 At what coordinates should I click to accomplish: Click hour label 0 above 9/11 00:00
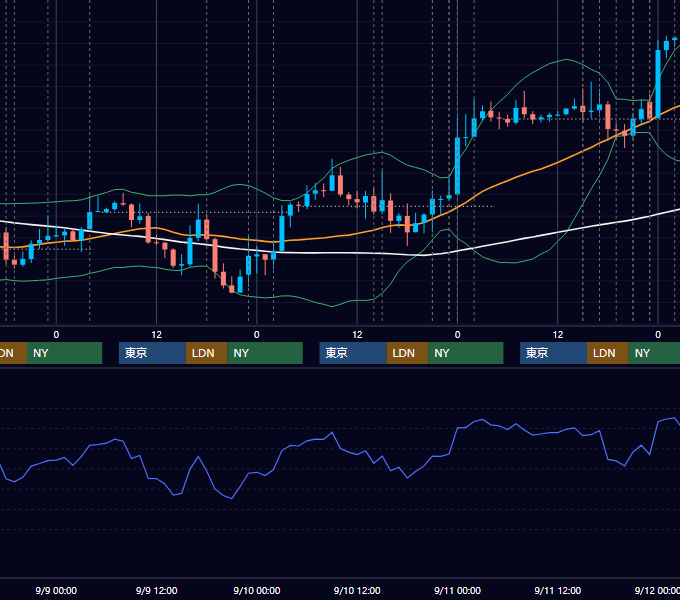(x=457, y=335)
